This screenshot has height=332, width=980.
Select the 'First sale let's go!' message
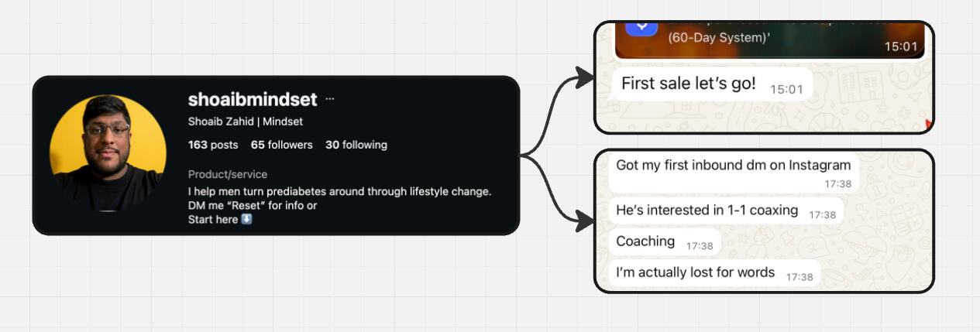[712, 84]
